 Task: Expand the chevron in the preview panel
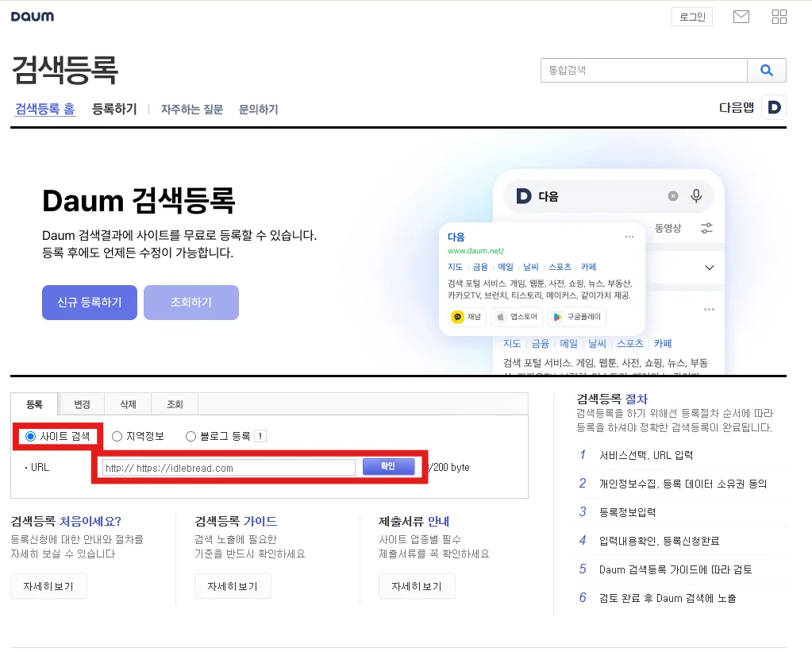click(x=710, y=268)
